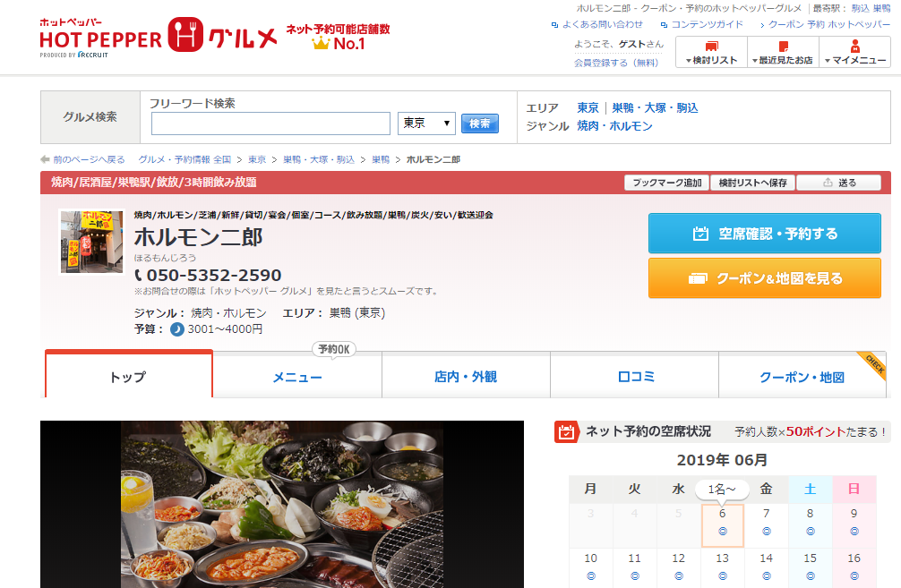This screenshot has width=901, height=588.
Task: Select June 10 availability circle
Action: [x=591, y=576]
